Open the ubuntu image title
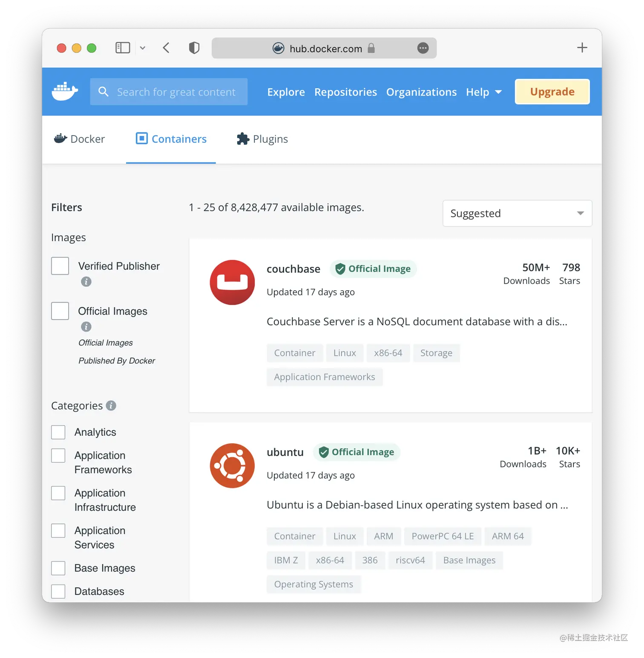Screen dimensions: 644x658 [x=285, y=452]
